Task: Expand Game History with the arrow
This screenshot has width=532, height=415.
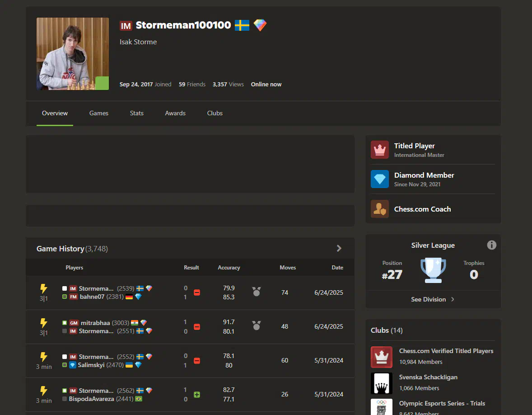Action: (x=339, y=249)
